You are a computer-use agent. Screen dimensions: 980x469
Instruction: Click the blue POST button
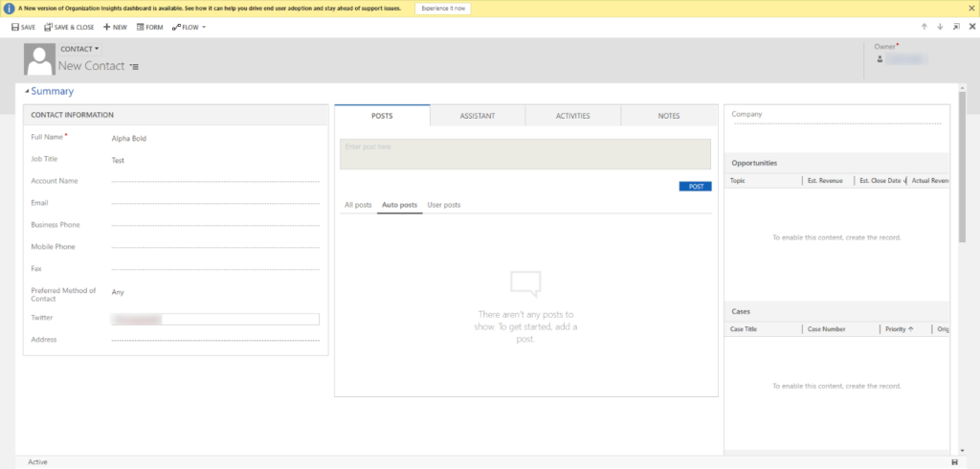pos(695,187)
